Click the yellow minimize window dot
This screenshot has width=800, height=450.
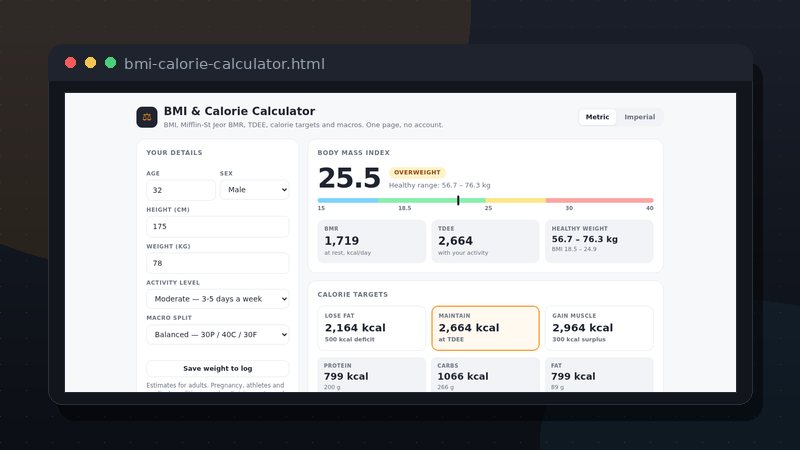pos(90,63)
